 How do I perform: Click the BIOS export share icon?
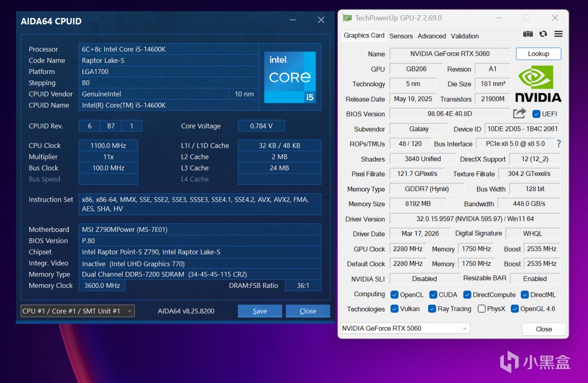coord(520,113)
